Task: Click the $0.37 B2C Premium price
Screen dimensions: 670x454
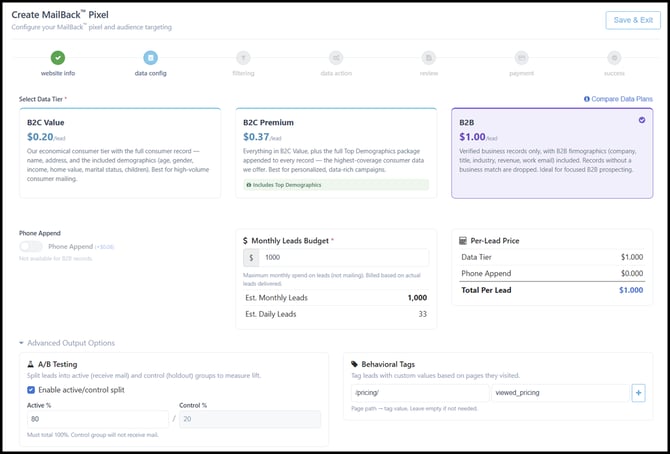Action: (256, 137)
